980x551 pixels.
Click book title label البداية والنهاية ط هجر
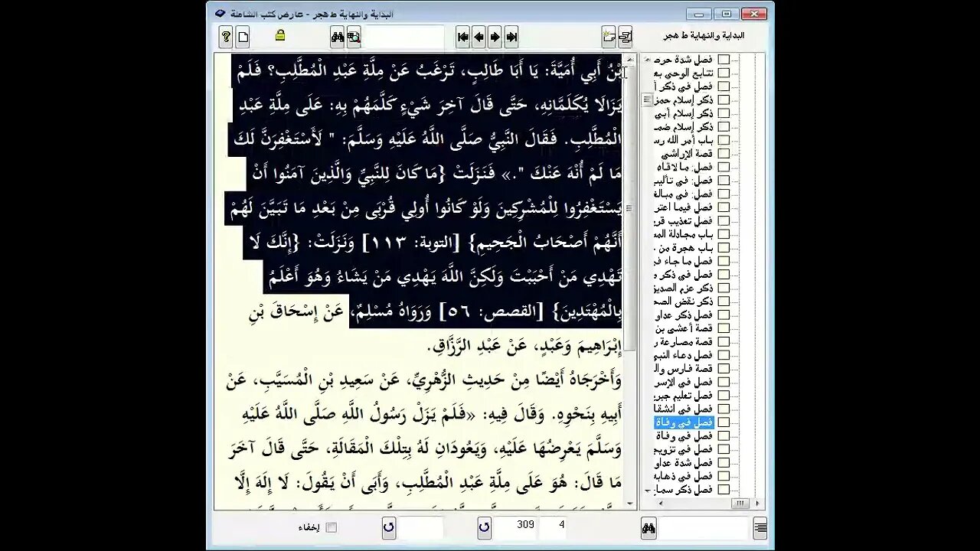[704, 35]
